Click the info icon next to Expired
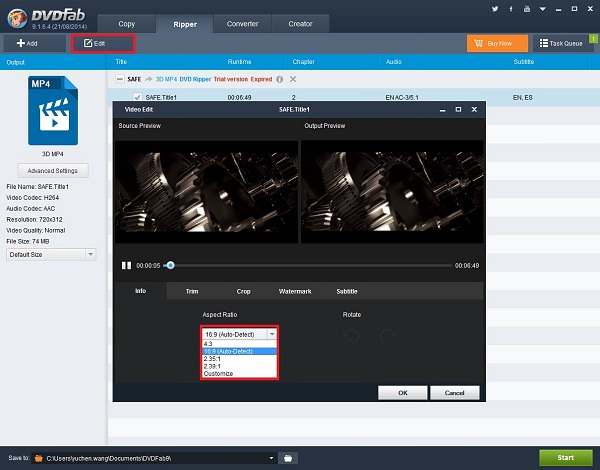This screenshot has width=600, height=470. 280,79
